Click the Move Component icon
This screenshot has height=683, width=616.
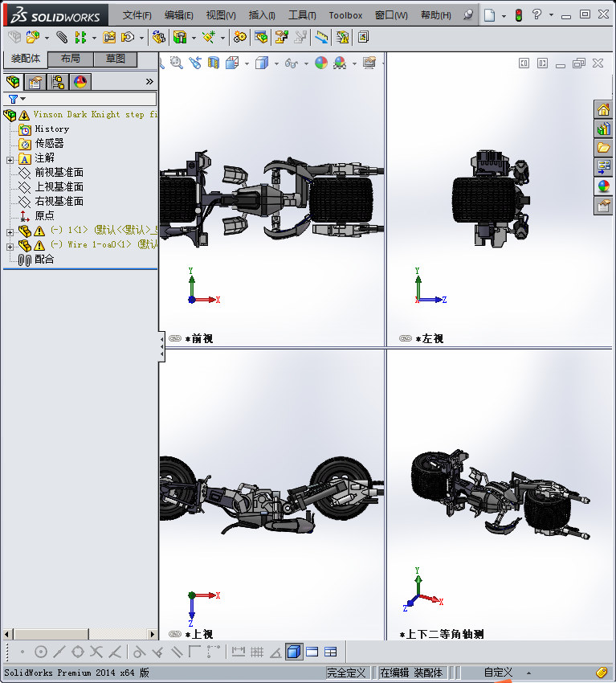128,38
